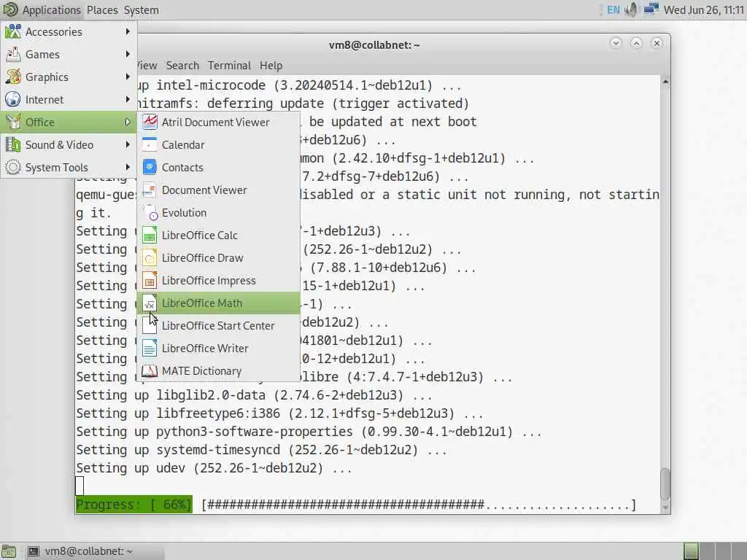
Task: Open the terminal Help menu
Action: click(271, 65)
